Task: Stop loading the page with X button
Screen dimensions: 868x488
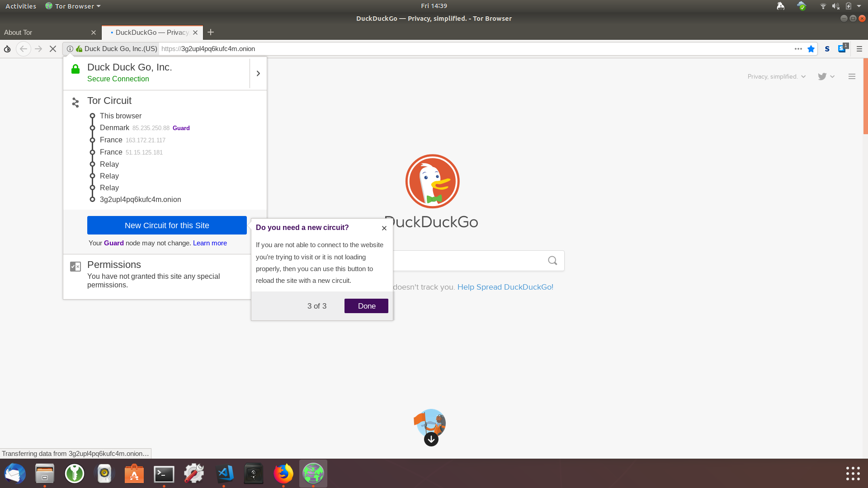Action: pos(53,49)
